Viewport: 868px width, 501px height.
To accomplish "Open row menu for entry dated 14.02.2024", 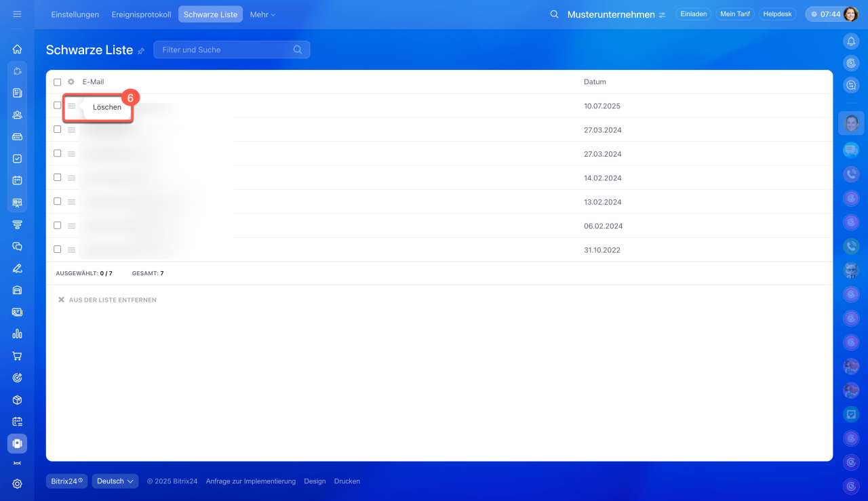I will coord(71,178).
